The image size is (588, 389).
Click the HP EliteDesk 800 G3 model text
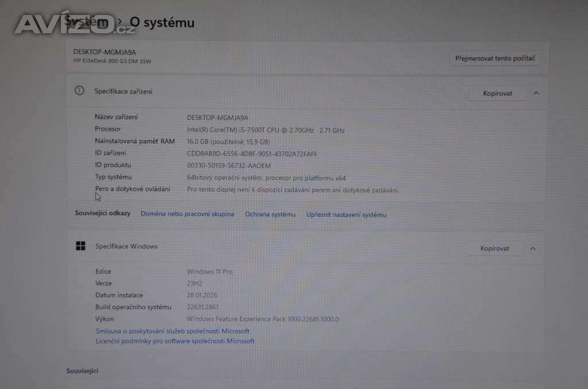[112, 61]
